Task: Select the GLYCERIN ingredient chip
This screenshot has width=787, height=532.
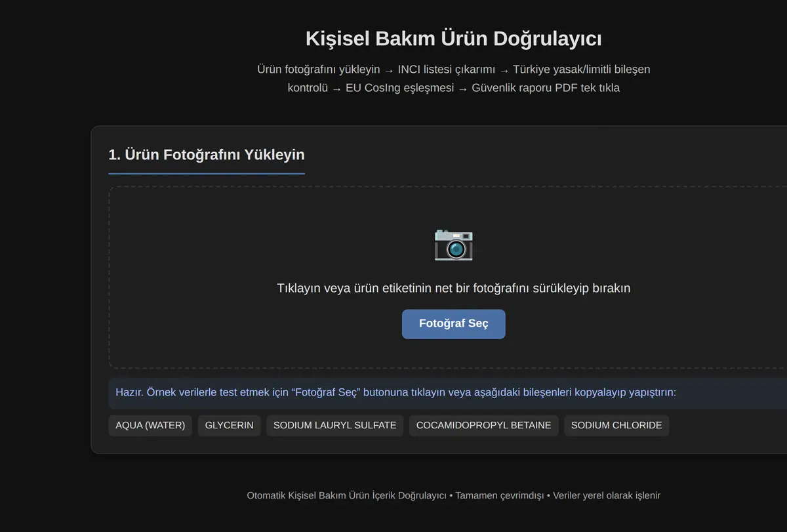Action: [229, 425]
